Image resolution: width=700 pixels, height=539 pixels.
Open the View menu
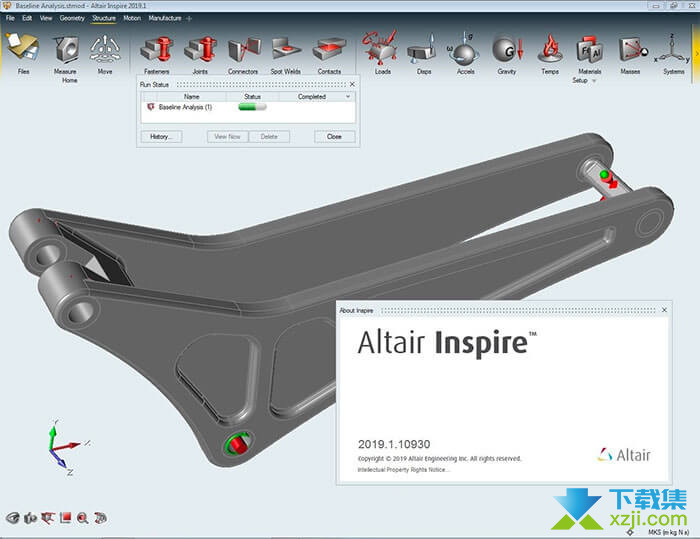point(46,18)
